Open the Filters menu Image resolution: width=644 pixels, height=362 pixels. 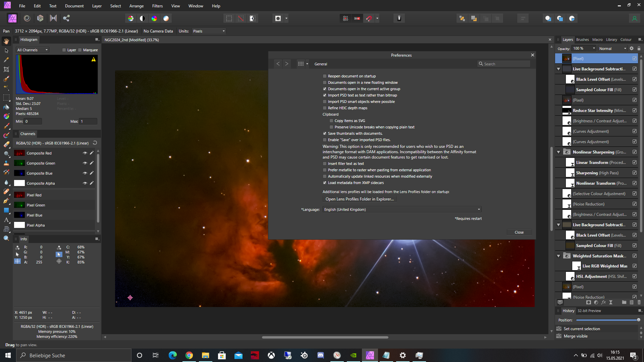(157, 6)
